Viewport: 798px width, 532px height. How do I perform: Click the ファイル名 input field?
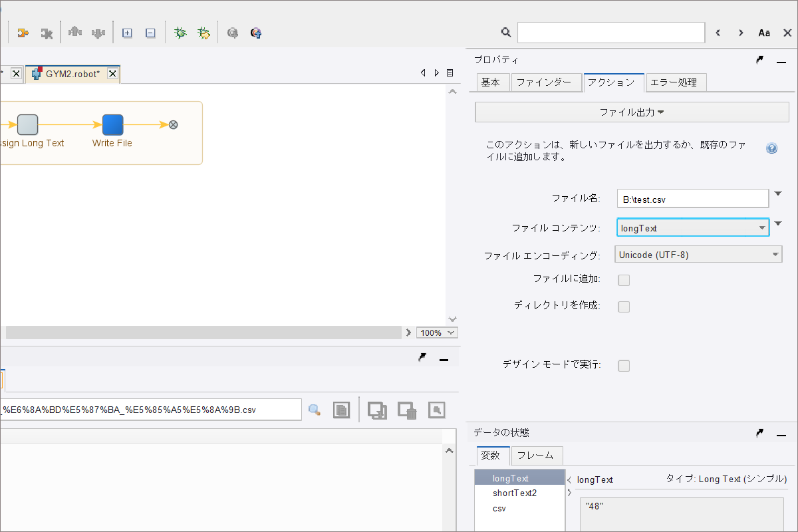693,199
